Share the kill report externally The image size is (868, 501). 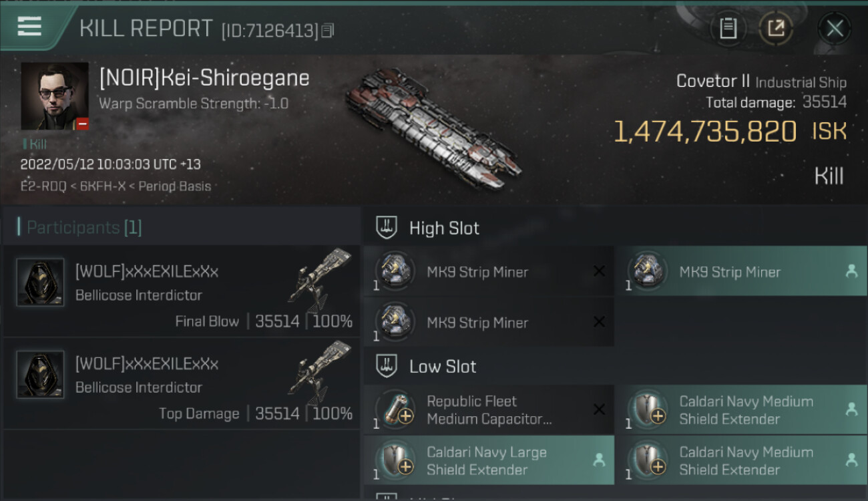coord(776,28)
